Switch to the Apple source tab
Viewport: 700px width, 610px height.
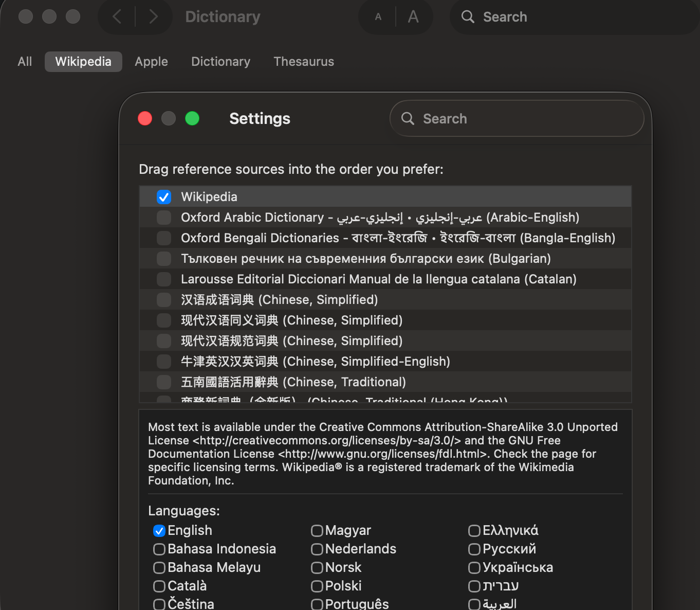[x=152, y=62]
